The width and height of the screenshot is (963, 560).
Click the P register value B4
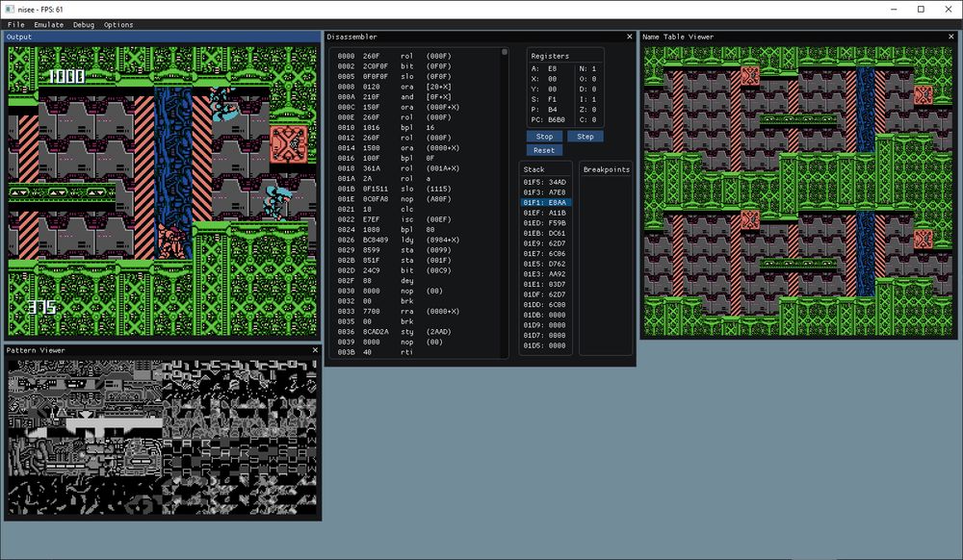[x=552, y=110]
